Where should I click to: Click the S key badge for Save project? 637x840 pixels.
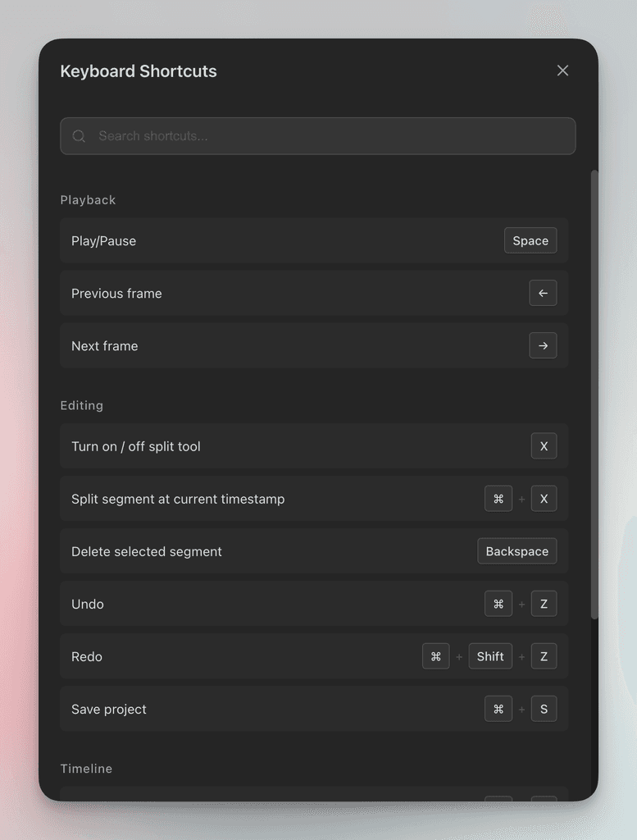pyautogui.click(x=544, y=709)
